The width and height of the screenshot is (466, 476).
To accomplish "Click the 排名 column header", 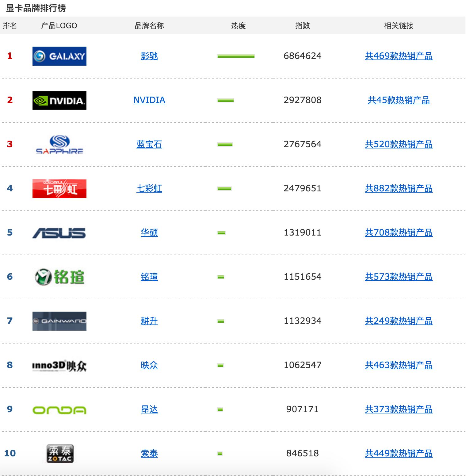I will coord(10,25).
